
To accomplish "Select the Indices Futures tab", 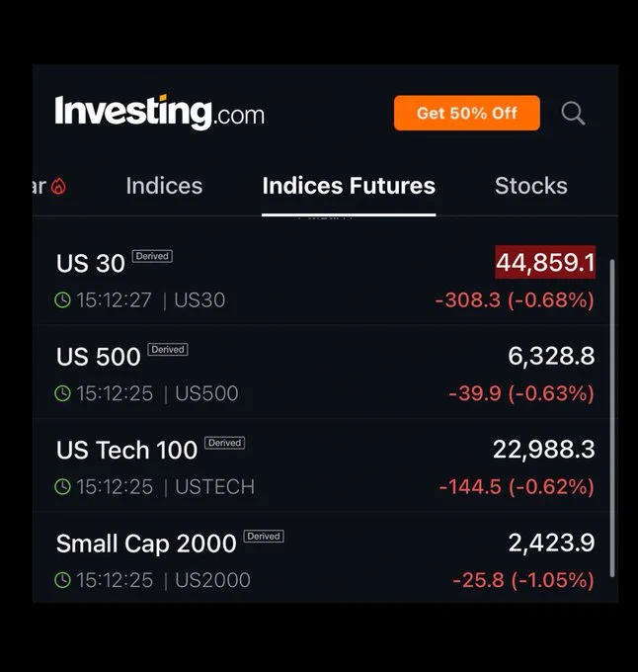I will pyautogui.click(x=349, y=186).
